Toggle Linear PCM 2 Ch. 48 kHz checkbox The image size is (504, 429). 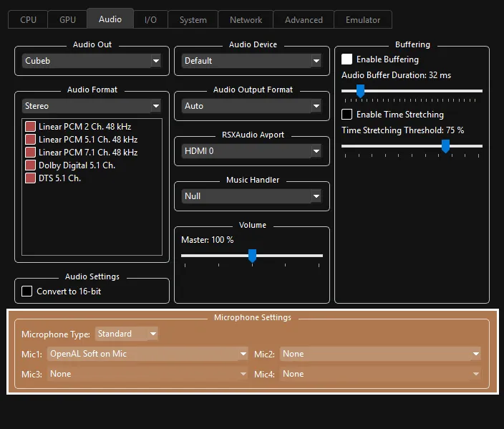(x=30, y=126)
